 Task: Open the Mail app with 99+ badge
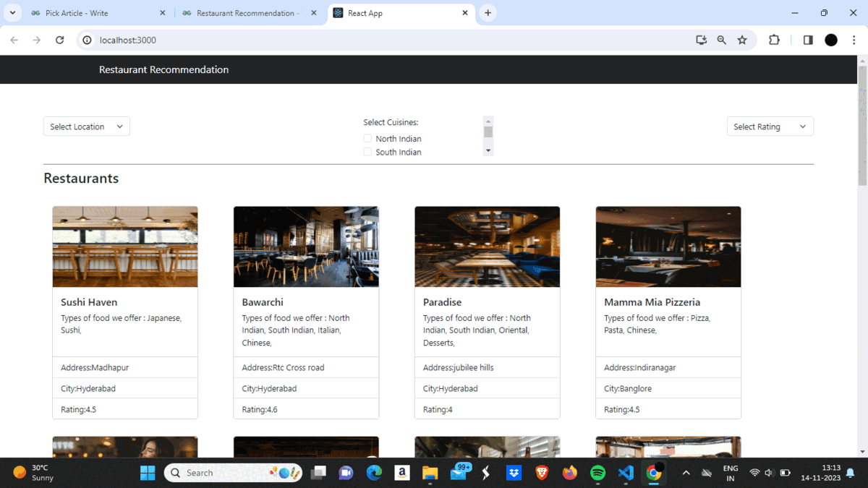click(x=459, y=473)
